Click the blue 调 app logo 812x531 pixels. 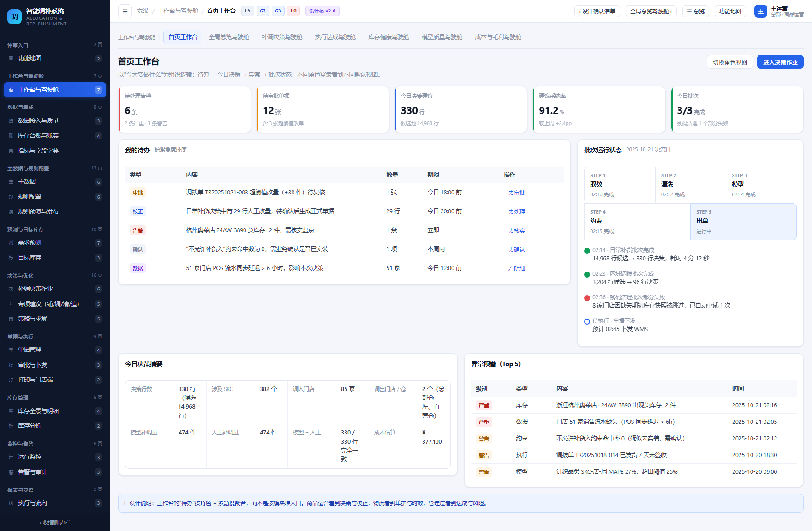pos(15,17)
